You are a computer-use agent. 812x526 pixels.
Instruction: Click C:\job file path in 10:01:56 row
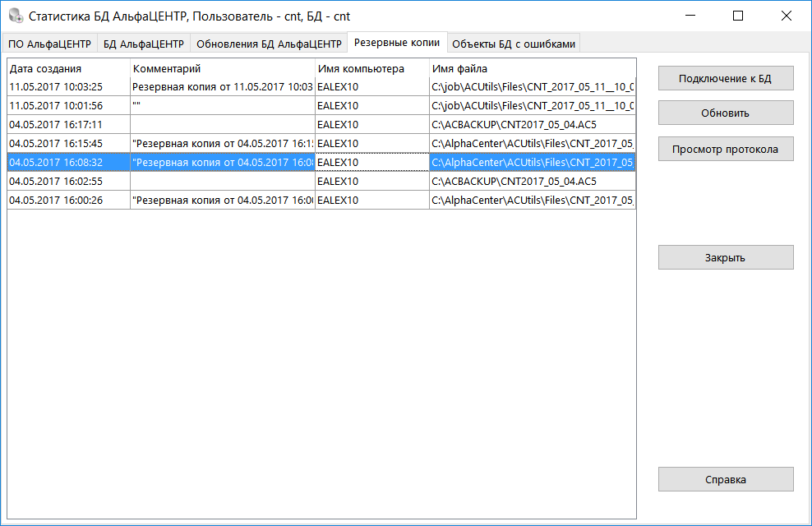[533, 106]
